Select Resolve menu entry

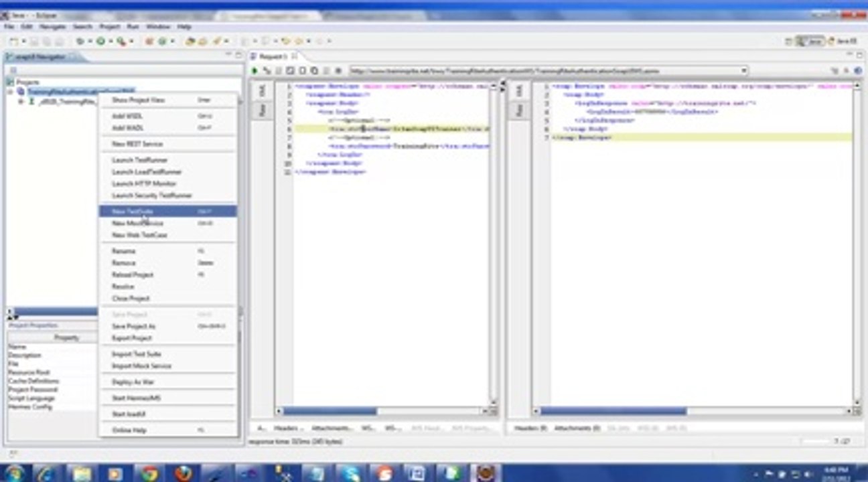click(x=167, y=287)
